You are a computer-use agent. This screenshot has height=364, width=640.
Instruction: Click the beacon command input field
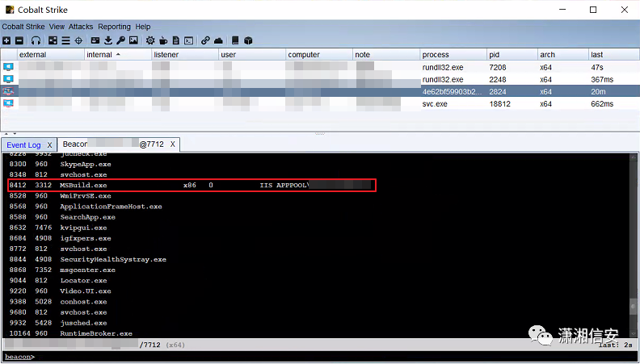(335, 357)
